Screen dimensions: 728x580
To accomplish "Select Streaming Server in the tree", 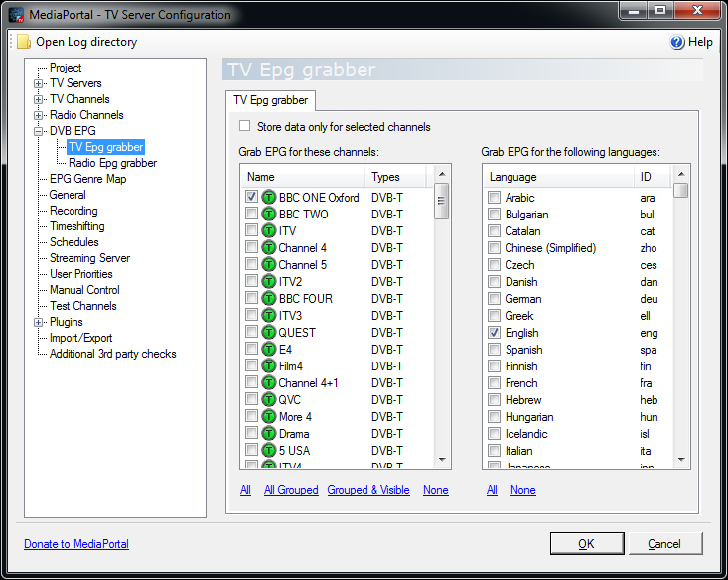I will (89, 258).
